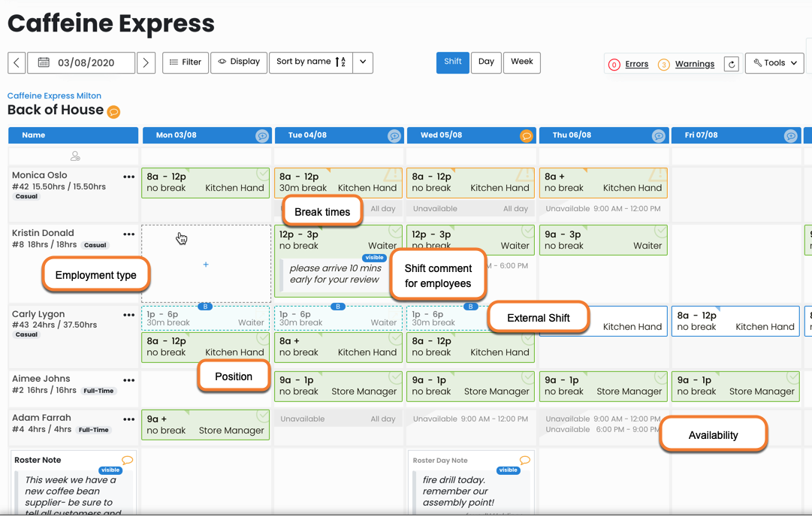The image size is (812, 517).
Task: Expand the sort options dropdown arrow
Action: click(x=363, y=62)
